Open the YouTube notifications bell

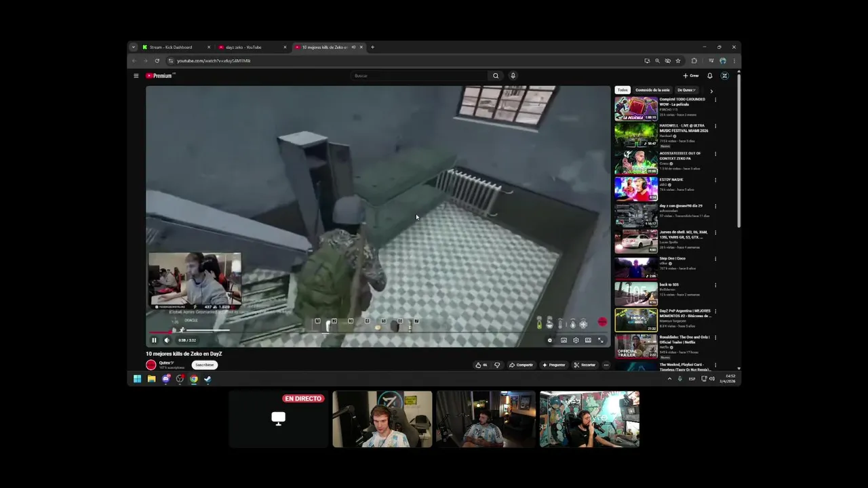(710, 76)
